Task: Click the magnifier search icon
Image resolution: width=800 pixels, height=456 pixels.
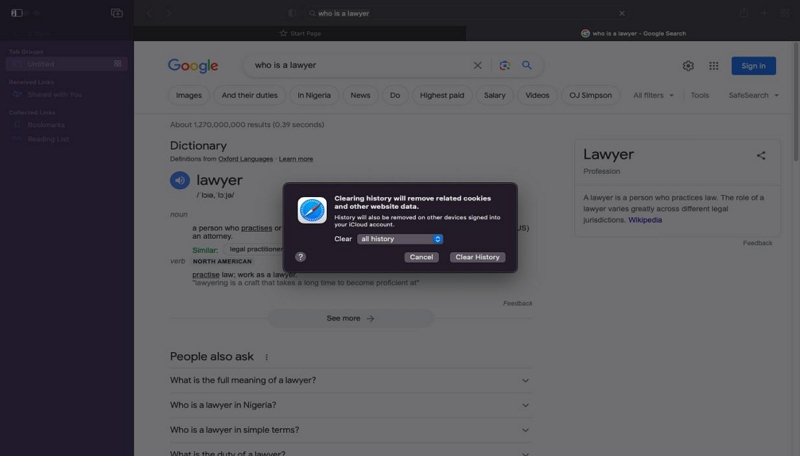Action: pos(527,65)
